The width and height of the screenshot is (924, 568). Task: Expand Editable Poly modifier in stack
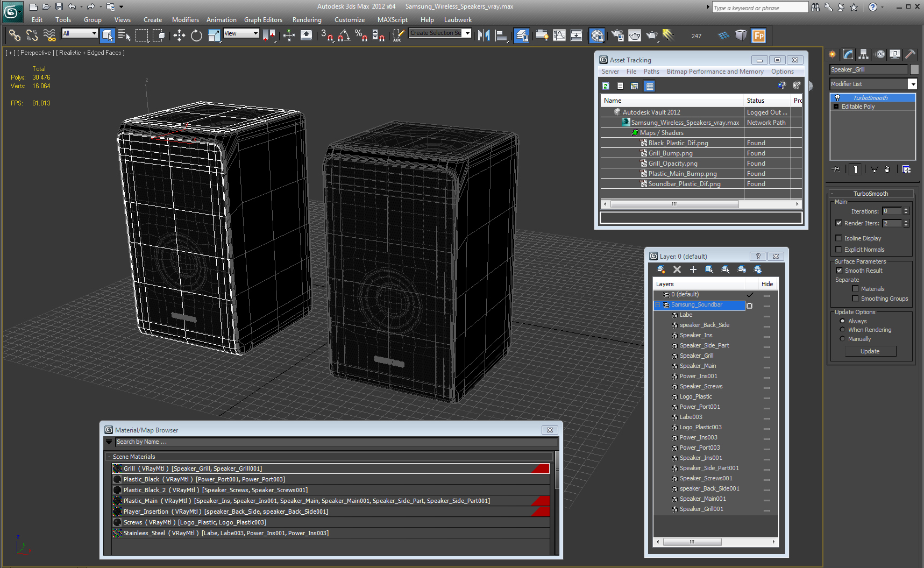[x=836, y=106]
